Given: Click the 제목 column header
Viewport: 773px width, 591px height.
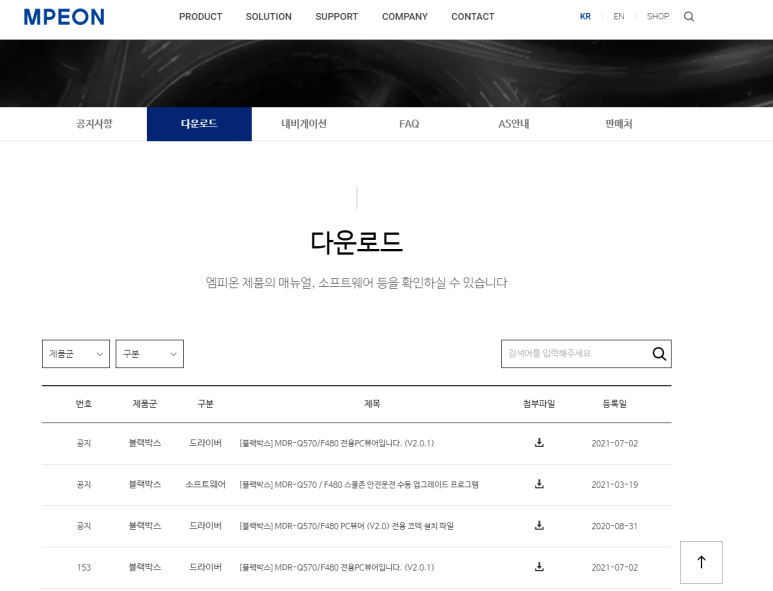Looking at the screenshot, I should pos(372,404).
